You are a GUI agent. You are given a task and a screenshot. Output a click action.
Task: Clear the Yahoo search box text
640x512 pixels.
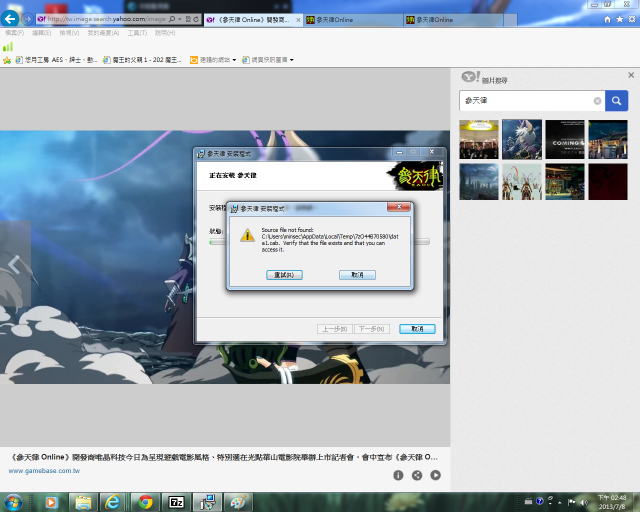[x=597, y=101]
